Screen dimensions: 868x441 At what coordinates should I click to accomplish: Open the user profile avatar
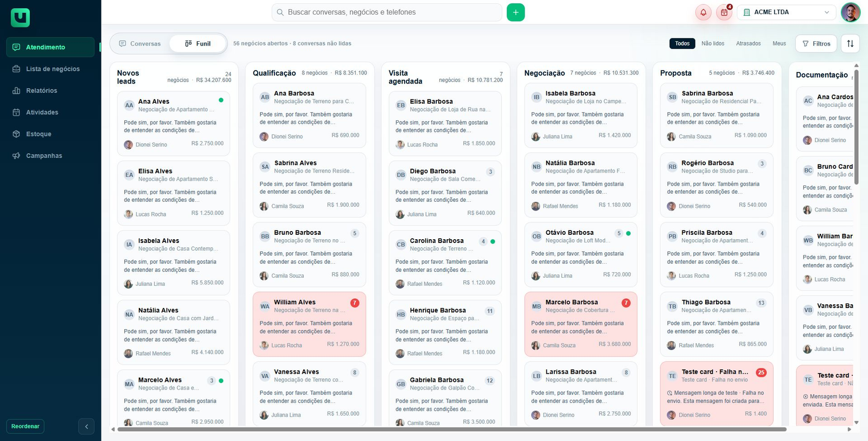pos(850,12)
